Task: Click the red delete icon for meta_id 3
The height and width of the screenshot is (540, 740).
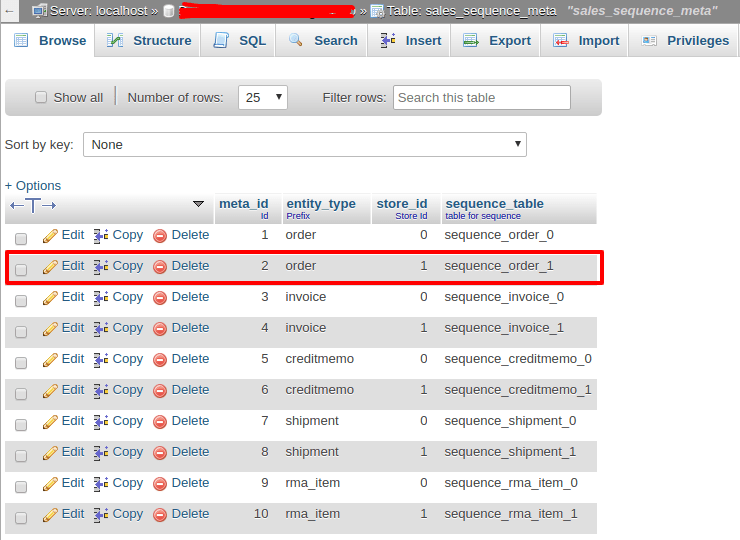Action: click(x=160, y=298)
